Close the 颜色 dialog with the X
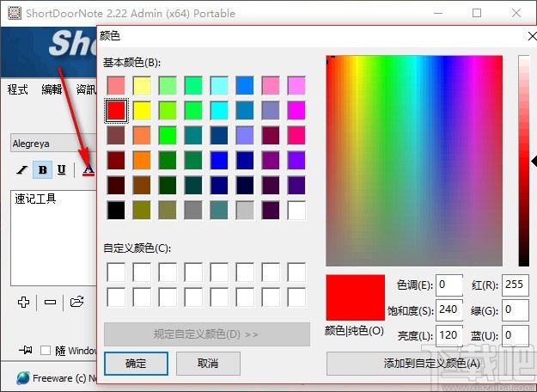Image resolution: width=537 pixels, height=392 pixels. point(532,35)
